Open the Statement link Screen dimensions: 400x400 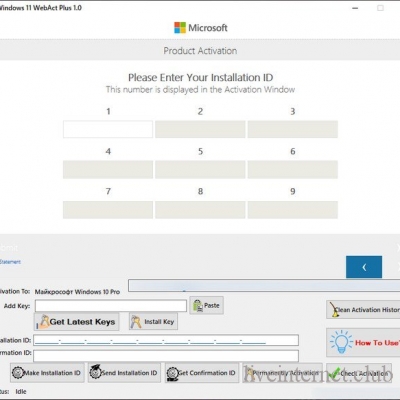(10, 262)
